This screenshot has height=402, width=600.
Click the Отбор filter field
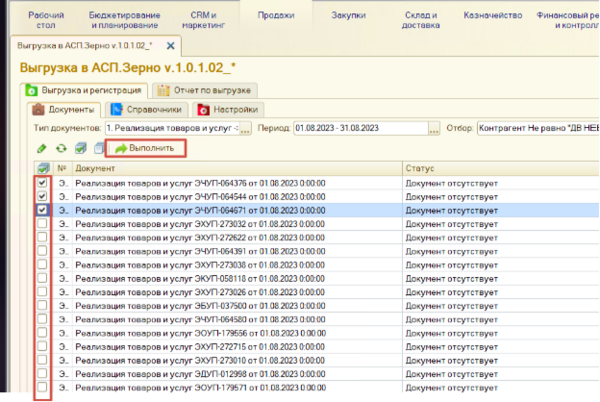(x=540, y=129)
